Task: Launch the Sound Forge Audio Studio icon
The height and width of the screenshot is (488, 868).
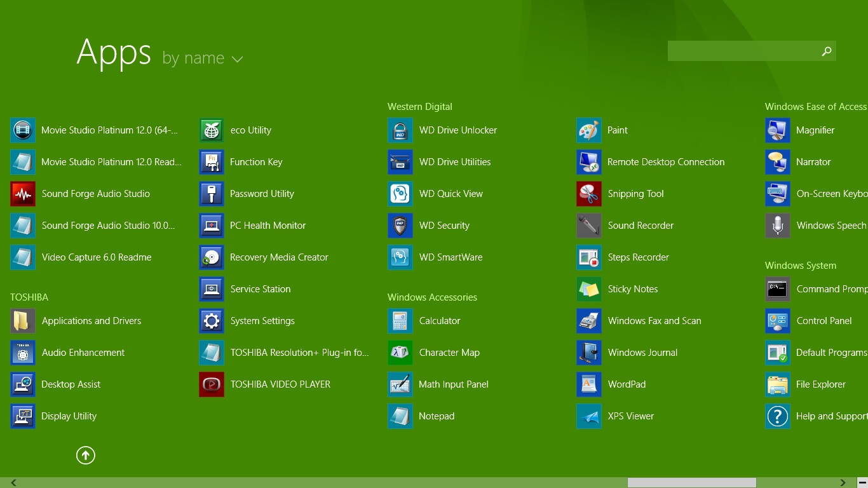Action: coord(23,194)
